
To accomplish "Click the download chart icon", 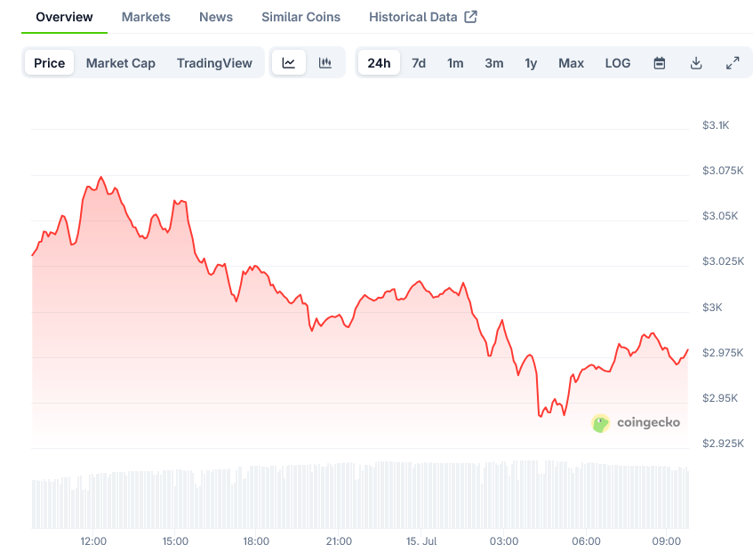I will pyautogui.click(x=696, y=63).
